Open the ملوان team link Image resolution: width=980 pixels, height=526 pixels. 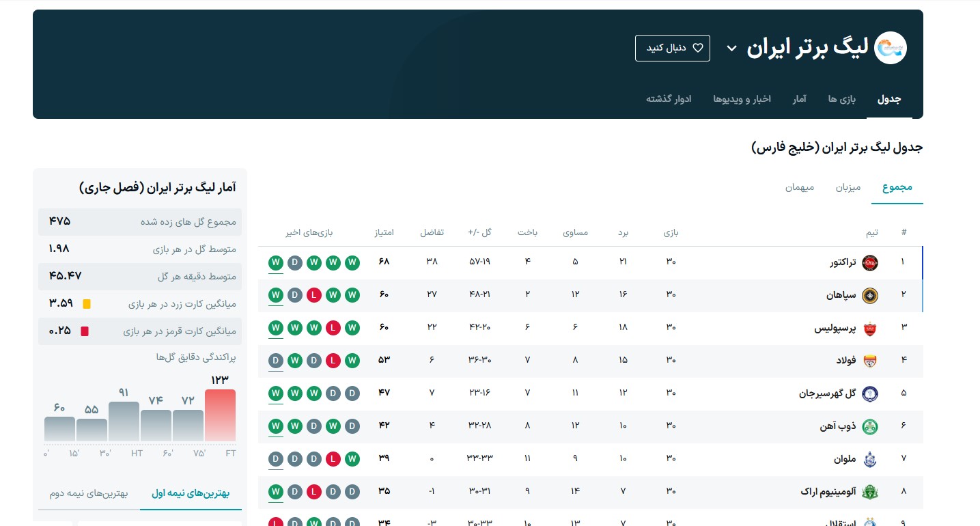845,459
